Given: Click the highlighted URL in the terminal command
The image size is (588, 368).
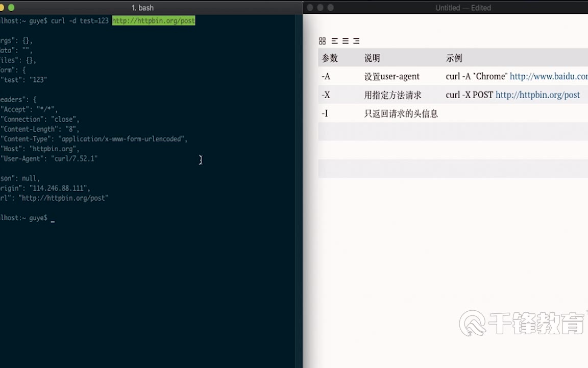Looking at the screenshot, I should 153,20.
